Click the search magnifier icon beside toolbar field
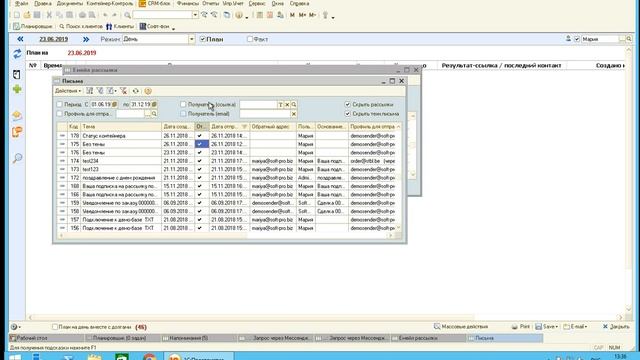Image resolution: width=640 pixels, height=360 pixels. (x=127, y=15)
